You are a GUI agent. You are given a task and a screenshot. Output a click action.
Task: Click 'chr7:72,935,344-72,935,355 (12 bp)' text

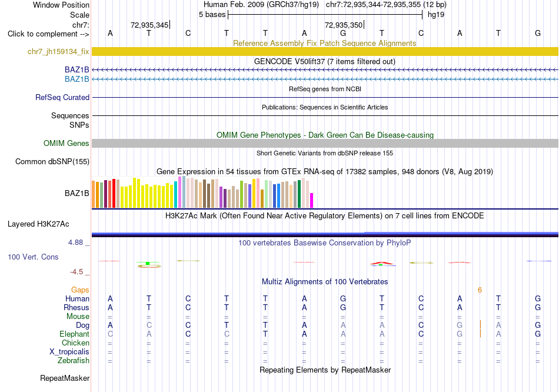[x=386, y=5]
